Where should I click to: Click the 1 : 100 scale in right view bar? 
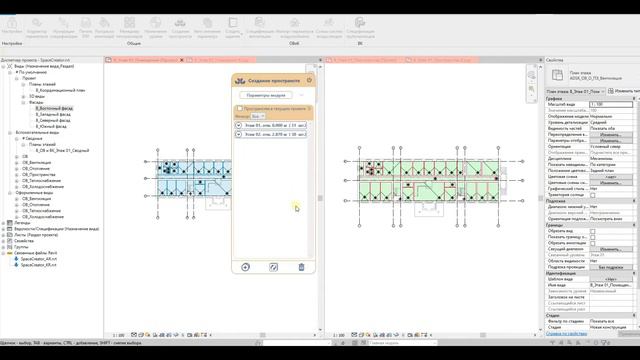339,336
